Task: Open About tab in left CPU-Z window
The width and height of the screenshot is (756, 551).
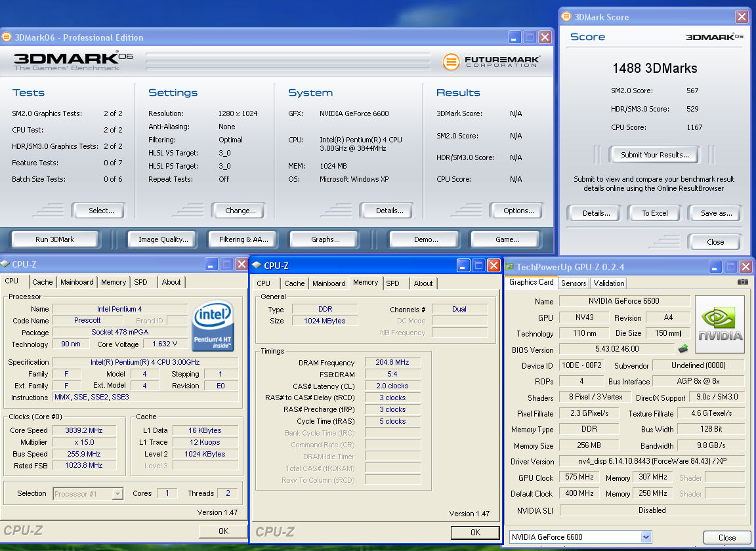Action: click(171, 282)
